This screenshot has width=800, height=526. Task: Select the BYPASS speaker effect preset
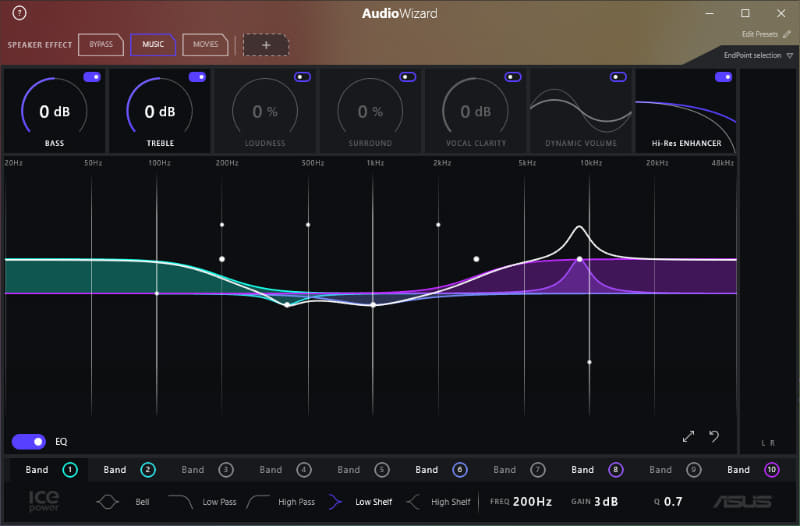pyautogui.click(x=101, y=44)
